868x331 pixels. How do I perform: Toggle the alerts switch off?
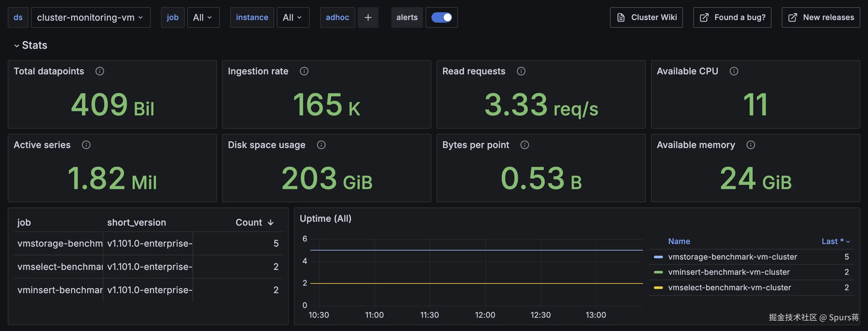(441, 17)
